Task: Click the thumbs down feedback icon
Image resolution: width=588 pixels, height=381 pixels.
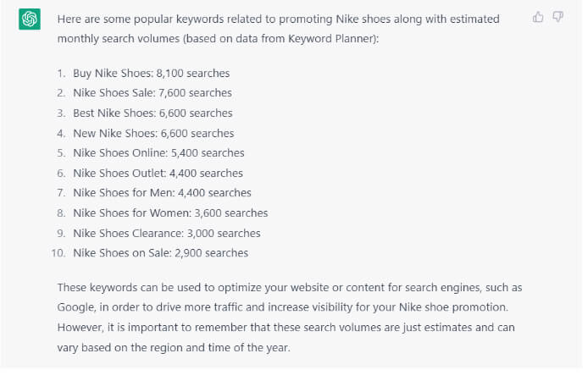Action: (558, 18)
